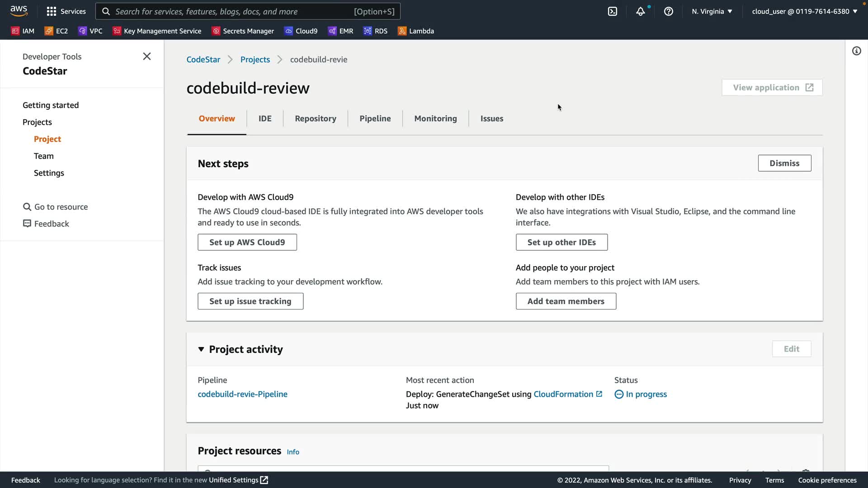Close the Developer Tools side panel
The height and width of the screenshot is (488, 868).
147,56
